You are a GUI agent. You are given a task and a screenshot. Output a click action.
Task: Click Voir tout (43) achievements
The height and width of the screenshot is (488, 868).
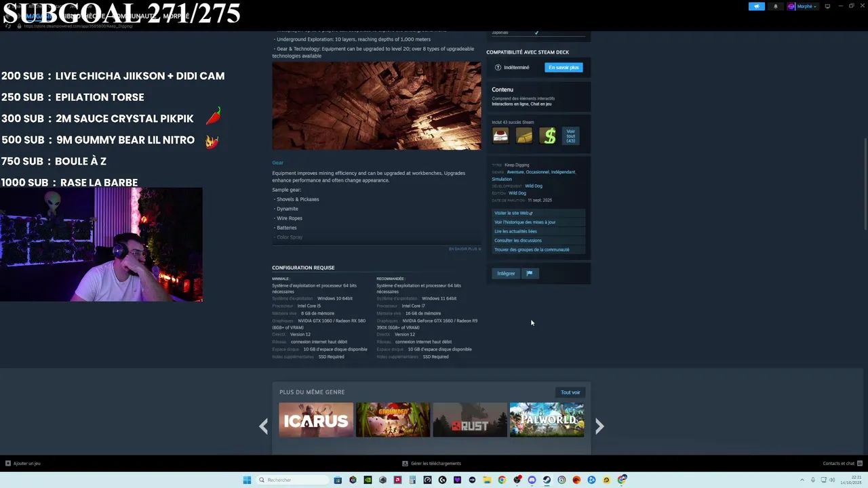571,136
